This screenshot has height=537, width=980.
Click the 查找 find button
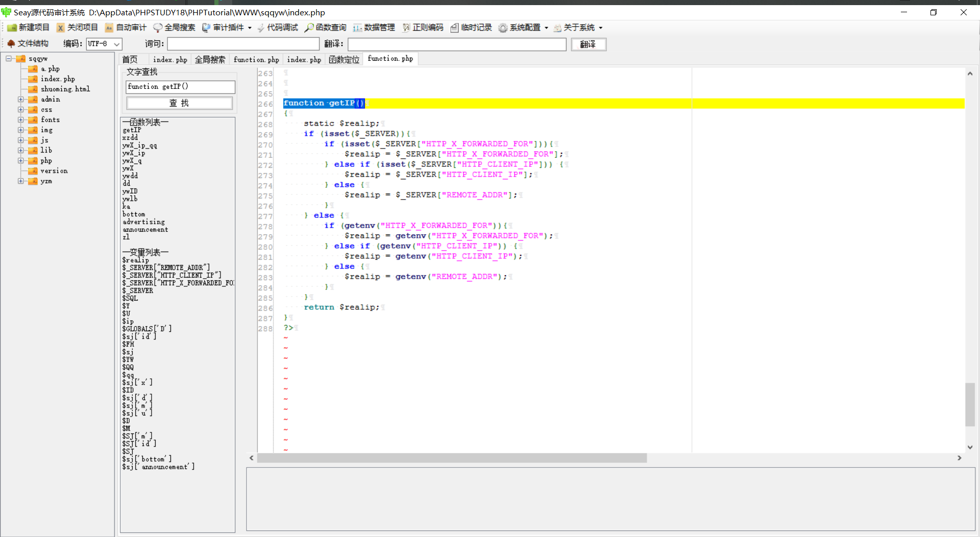tap(179, 103)
